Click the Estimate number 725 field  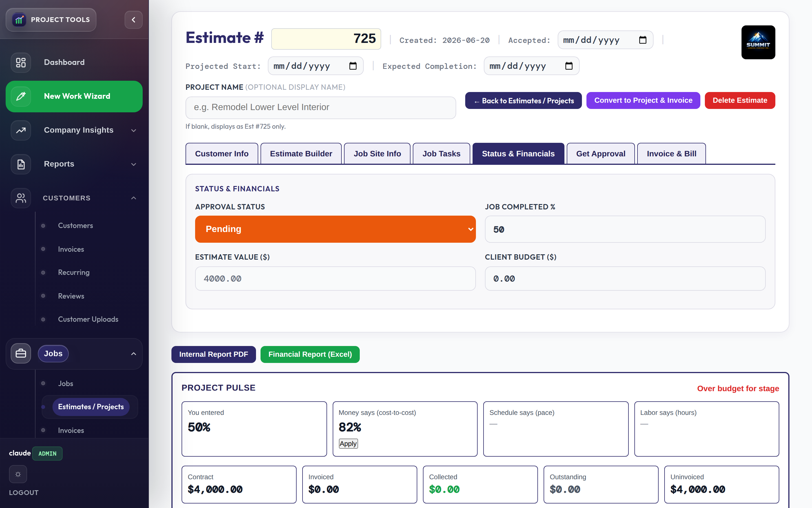click(x=326, y=39)
